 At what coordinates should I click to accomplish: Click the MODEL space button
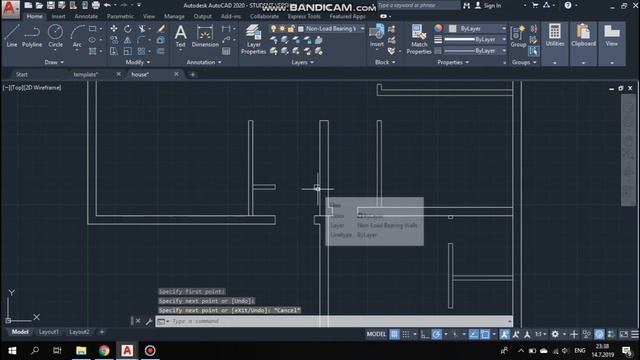(376, 334)
